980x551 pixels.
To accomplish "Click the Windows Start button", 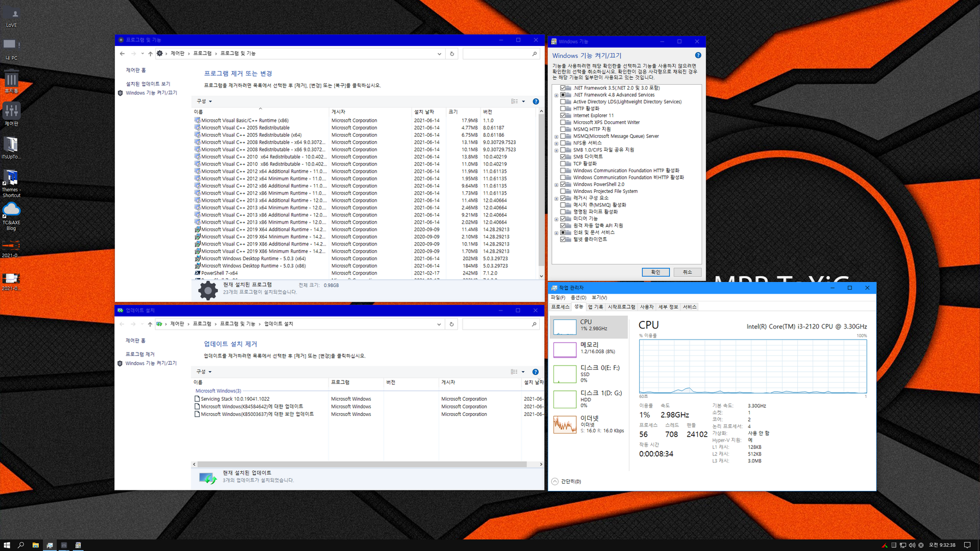I will [7, 545].
